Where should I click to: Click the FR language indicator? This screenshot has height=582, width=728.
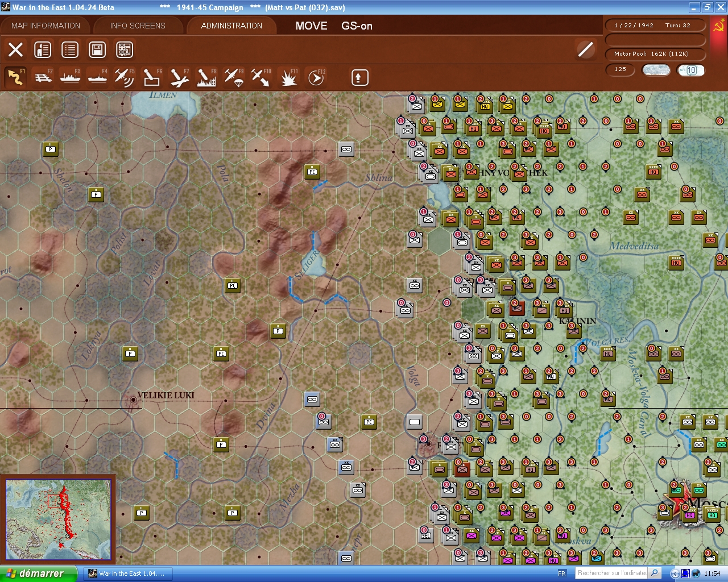click(x=562, y=573)
